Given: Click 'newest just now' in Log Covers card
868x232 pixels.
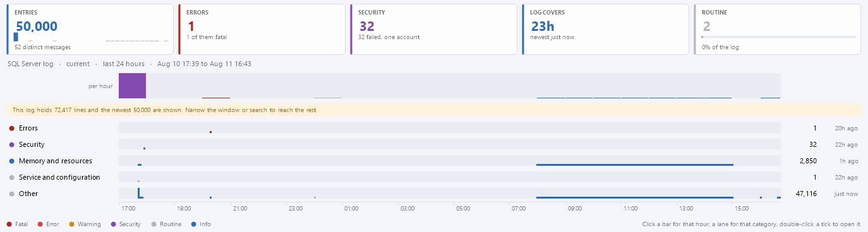Looking at the screenshot, I should [552, 37].
